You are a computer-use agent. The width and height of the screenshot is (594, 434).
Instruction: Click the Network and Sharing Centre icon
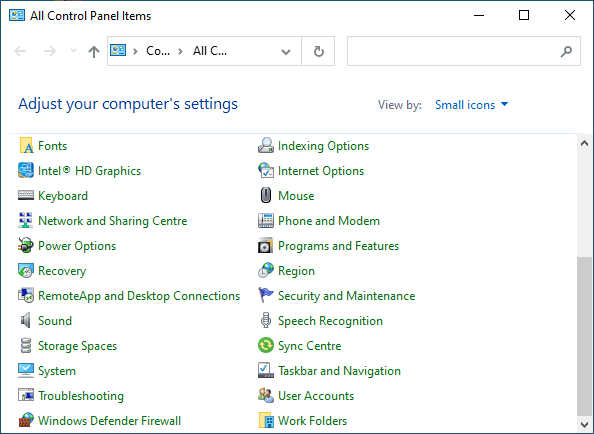(26, 221)
